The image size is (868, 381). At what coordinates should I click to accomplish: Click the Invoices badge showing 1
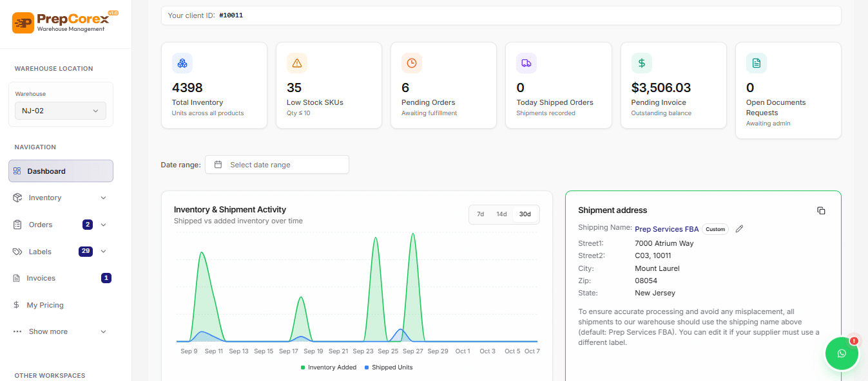click(106, 278)
